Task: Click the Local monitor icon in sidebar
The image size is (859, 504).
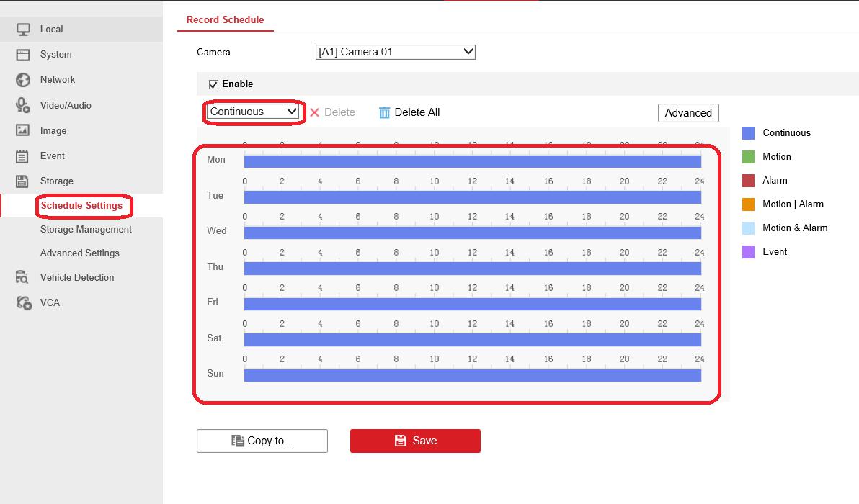Action: click(23, 30)
